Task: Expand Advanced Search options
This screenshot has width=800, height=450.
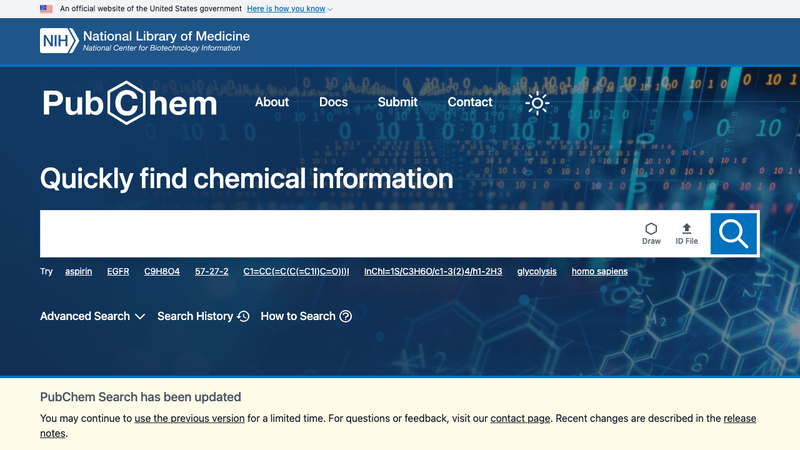Action: click(x=92, y=316)
